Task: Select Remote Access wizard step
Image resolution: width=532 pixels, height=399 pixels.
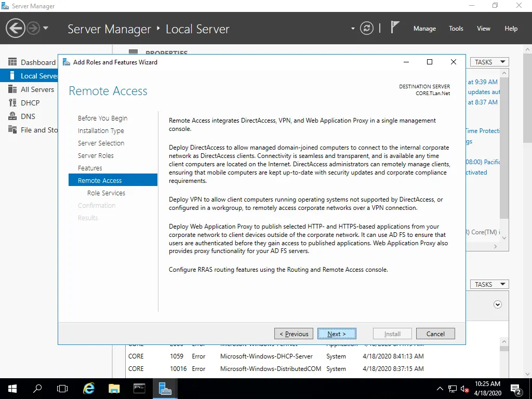Action: click(113, 180)
